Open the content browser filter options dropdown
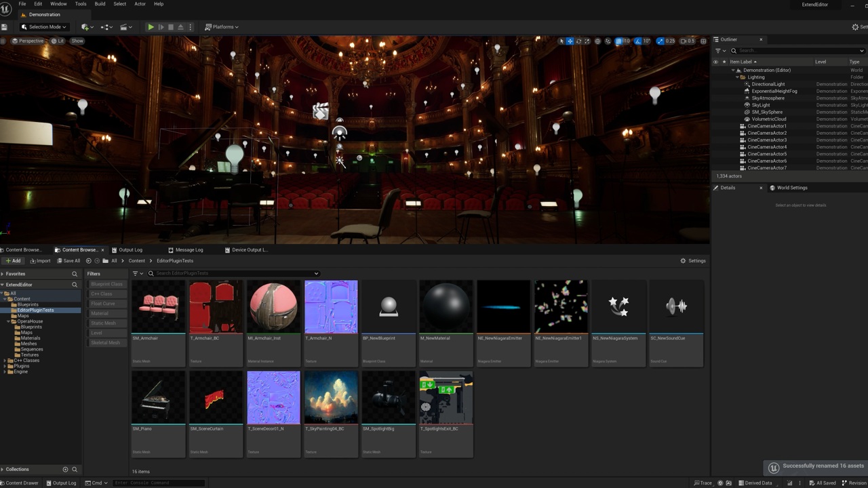The width and height of the screenshot is (868, 488). (138, 273)
